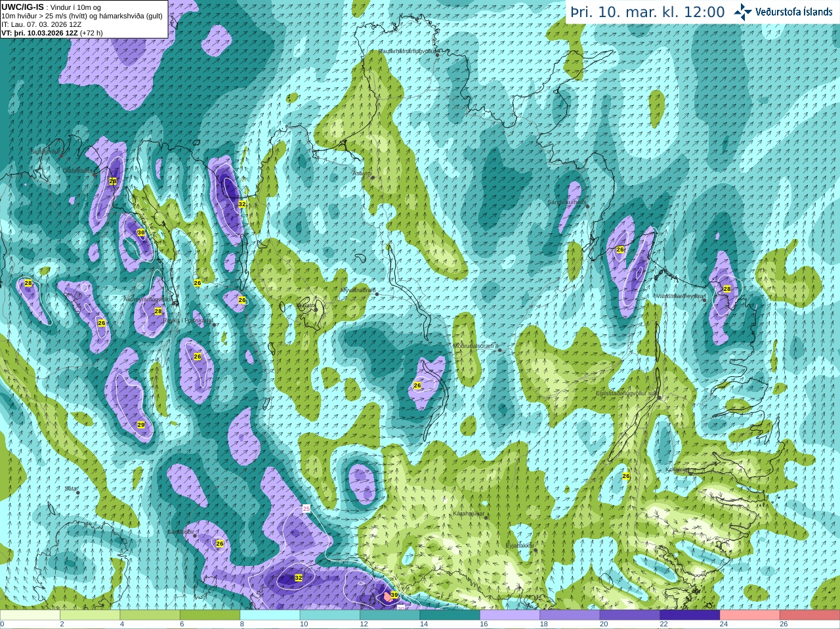Click the Egilsstaðaflugvöllur station label
The image size is (840, 629).
click(627, 393)
